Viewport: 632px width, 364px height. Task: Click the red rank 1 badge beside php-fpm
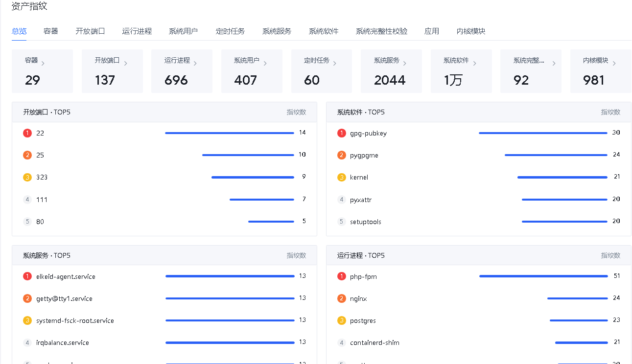(342, 276)
